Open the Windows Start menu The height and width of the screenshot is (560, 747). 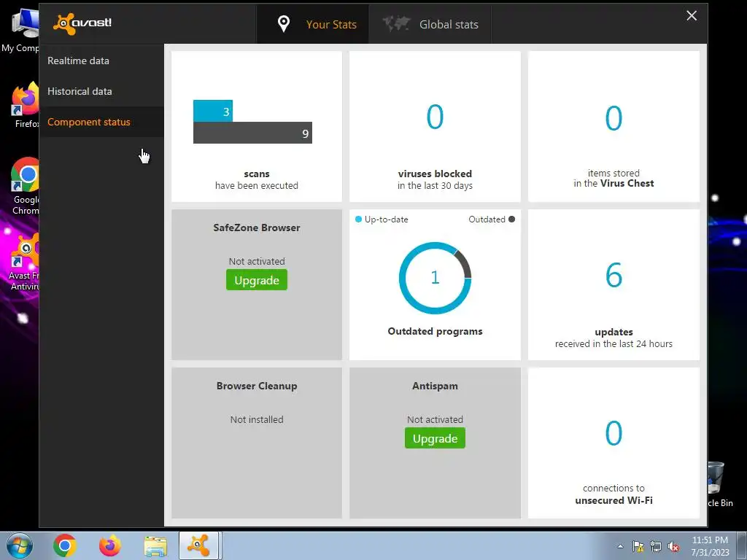pos(19,545)
